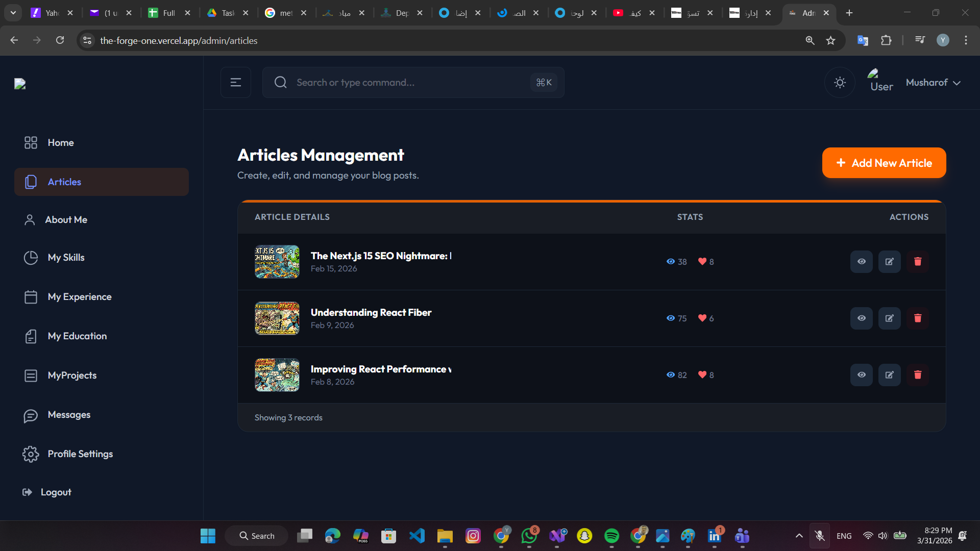
Task: Click the hamburger sidebar collapse icon
Action: (235, 83)
